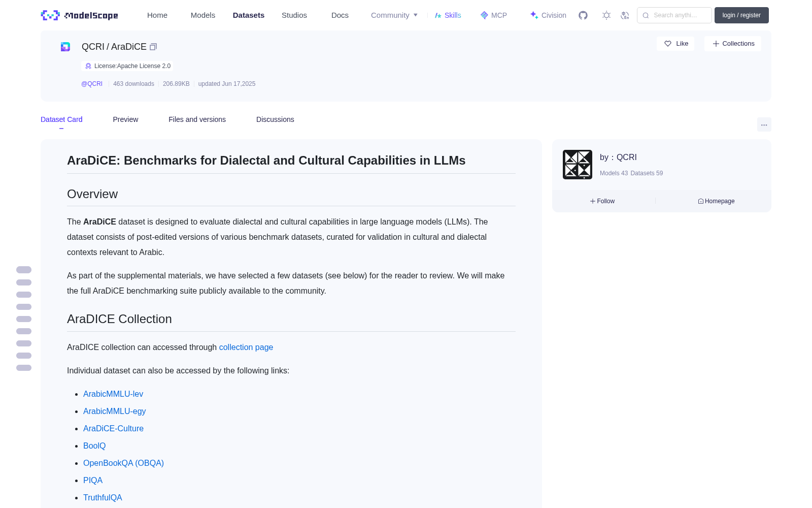
Task: Switch language with the translate icon
Action: coord(625,15)
